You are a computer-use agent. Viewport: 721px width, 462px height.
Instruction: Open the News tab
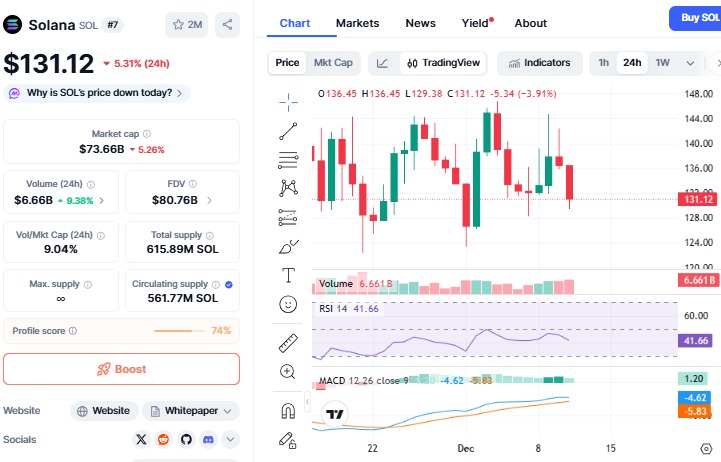point(420,23)
